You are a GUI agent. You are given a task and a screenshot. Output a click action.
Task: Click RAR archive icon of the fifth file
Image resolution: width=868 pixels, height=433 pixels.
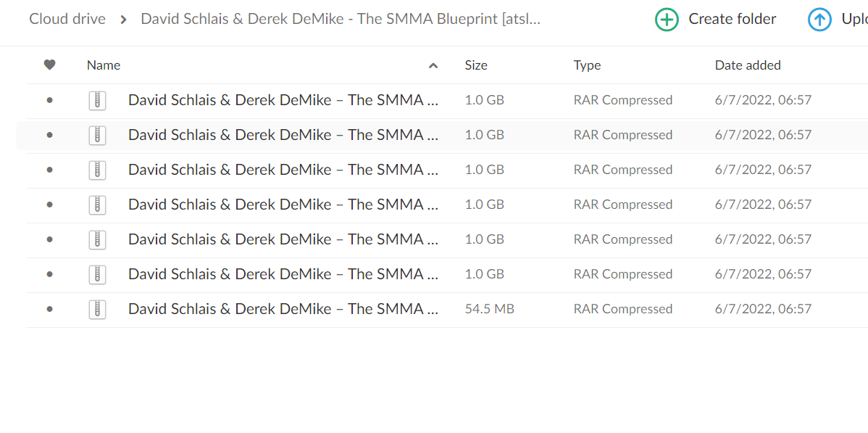coord(97,239)
